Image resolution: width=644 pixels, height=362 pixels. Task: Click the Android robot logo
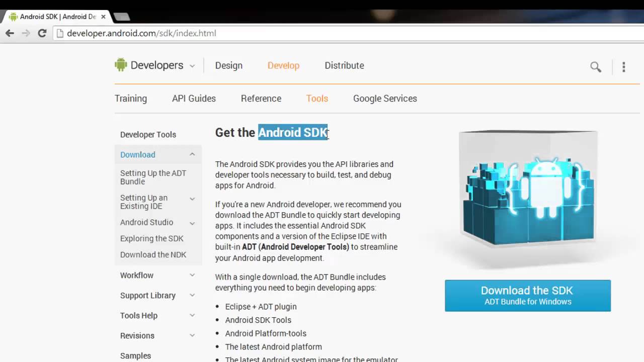(121, 65)
